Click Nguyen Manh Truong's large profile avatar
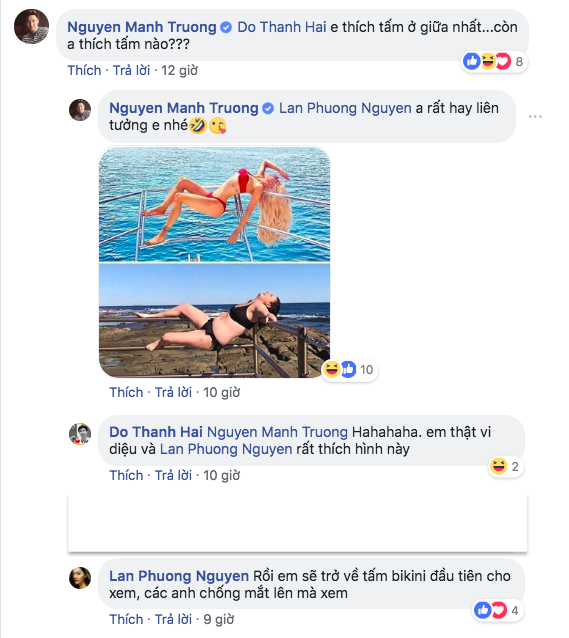Viewport: 569px width, 638px height. coord(31,26)
